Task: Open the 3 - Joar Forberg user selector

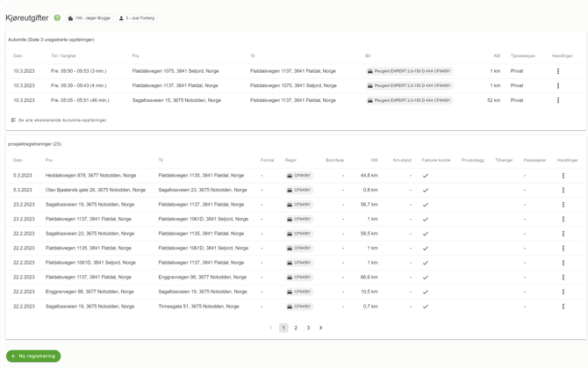Action: [x=136, y=18]
